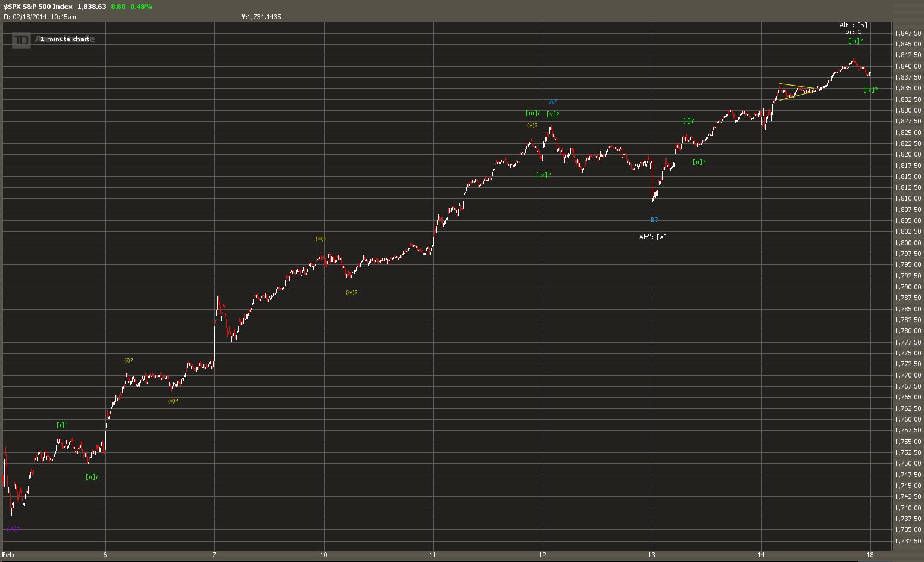This screenshot has width=924, height=562.
Task: Select the blue B? wave label
Action: [x=654, y=220]
